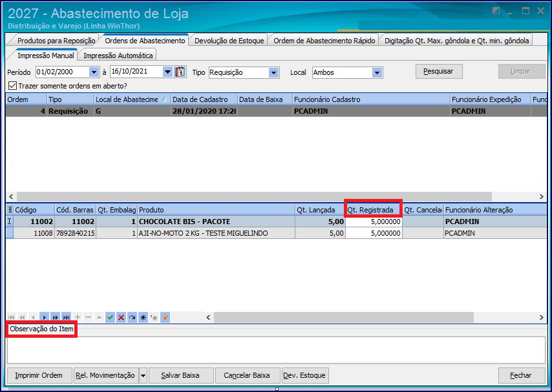Post edit with green checkmark

pyautogui.click(x=110, y=317)
